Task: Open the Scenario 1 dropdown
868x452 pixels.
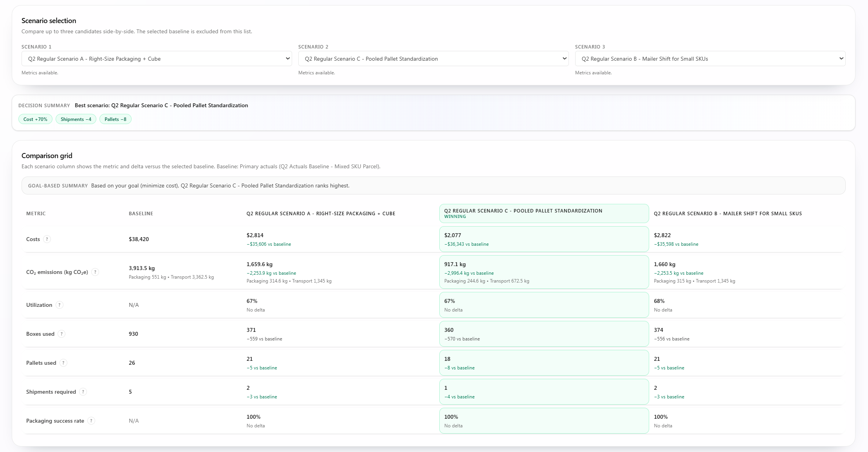Action: click(x=157, y=58)
